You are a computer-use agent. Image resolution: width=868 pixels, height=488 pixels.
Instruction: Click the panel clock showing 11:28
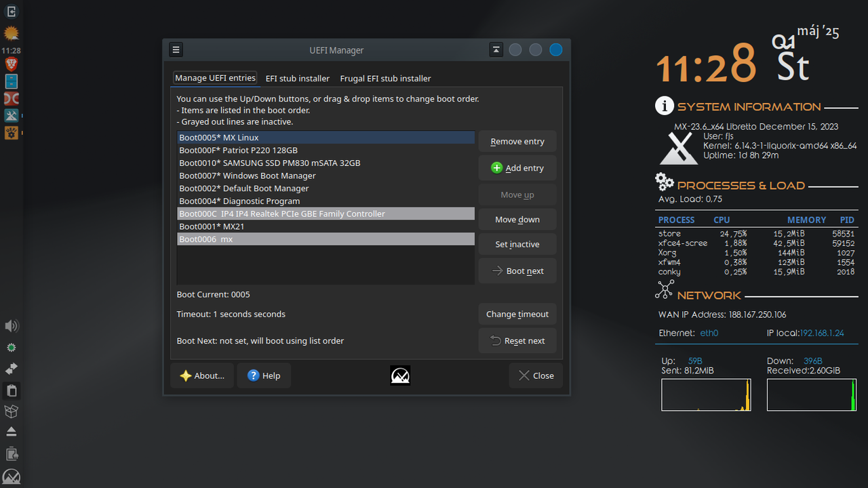pos(11,50)
